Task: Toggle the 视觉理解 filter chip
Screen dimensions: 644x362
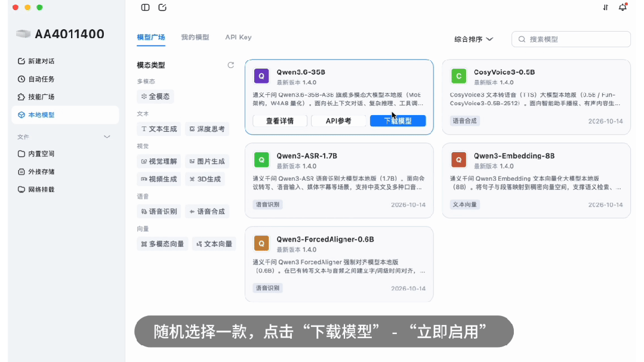Action: tap(159, 161)
